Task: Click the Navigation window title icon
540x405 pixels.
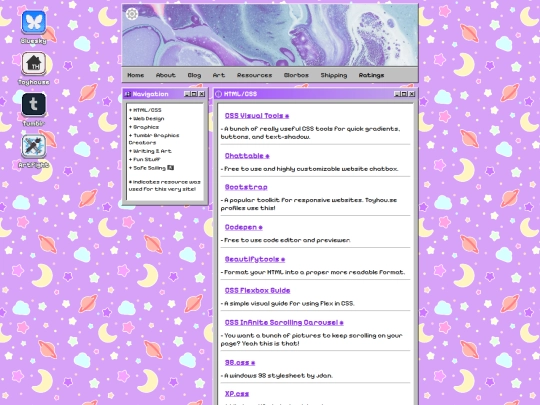Action: pyautogui.click(x=128, y=94)
